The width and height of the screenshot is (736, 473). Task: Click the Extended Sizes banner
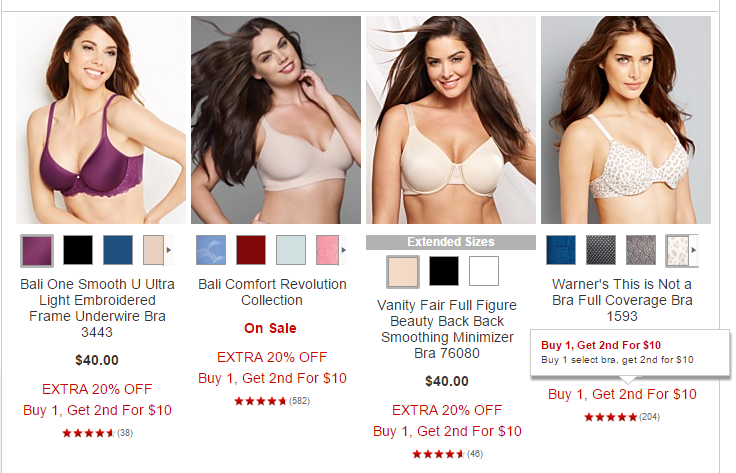pos(451,242)
